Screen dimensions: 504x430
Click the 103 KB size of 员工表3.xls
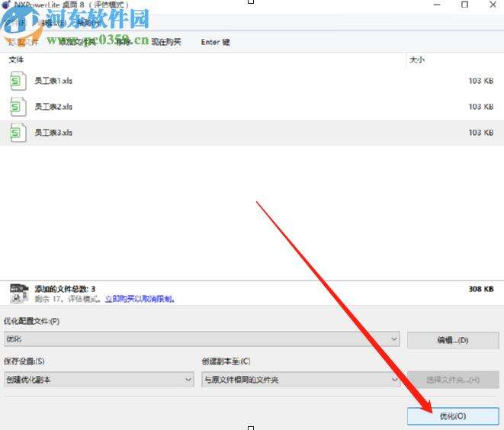481,133
